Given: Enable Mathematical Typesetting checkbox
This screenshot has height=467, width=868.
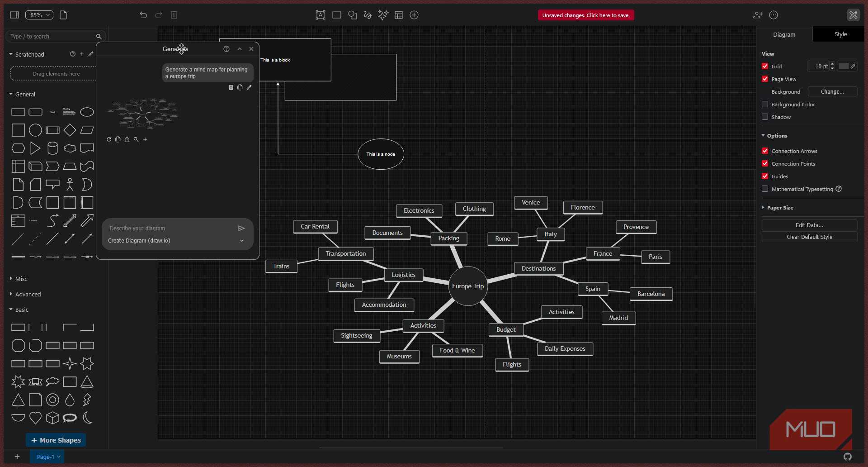Looking at the screenshot, I should click(x=765, y=189).
